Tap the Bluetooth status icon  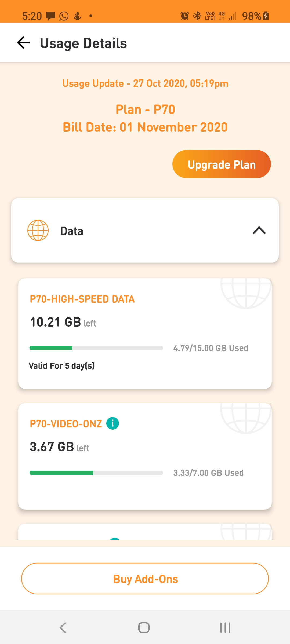197,16
